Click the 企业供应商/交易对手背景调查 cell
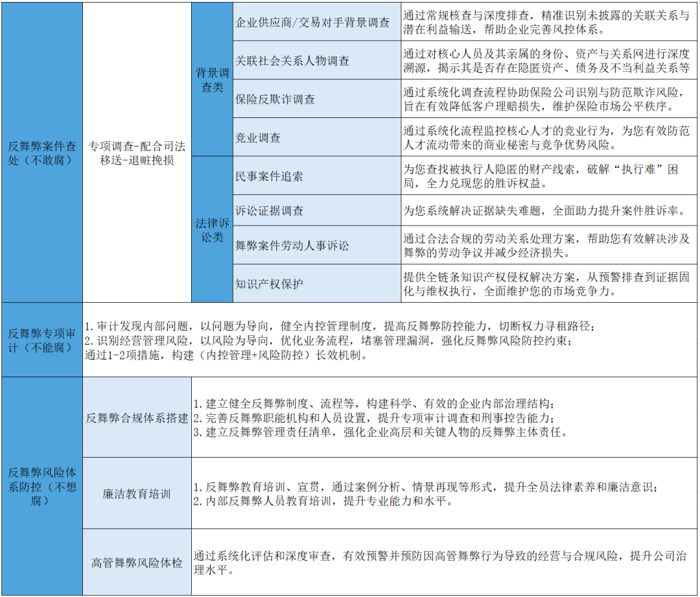 pyautogui.click(x=317, y=22)
